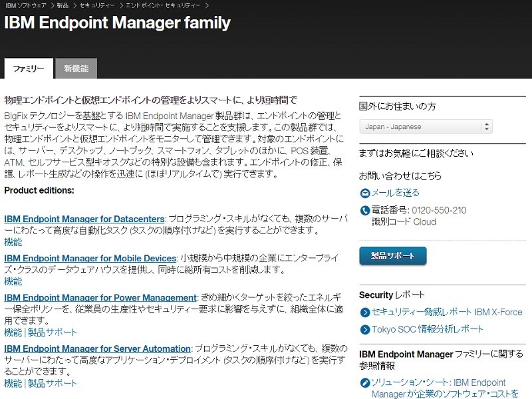Click お問い合わせはこちら text
Image resolution: width=532 pixels, height=399 pixels.
click(x=400, y=176)
